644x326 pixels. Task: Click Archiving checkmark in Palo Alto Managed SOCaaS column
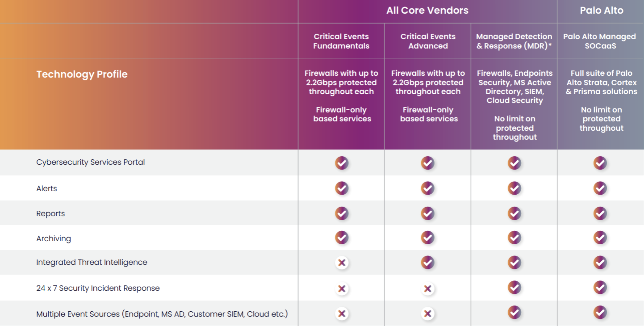click(x=600, y=237)
